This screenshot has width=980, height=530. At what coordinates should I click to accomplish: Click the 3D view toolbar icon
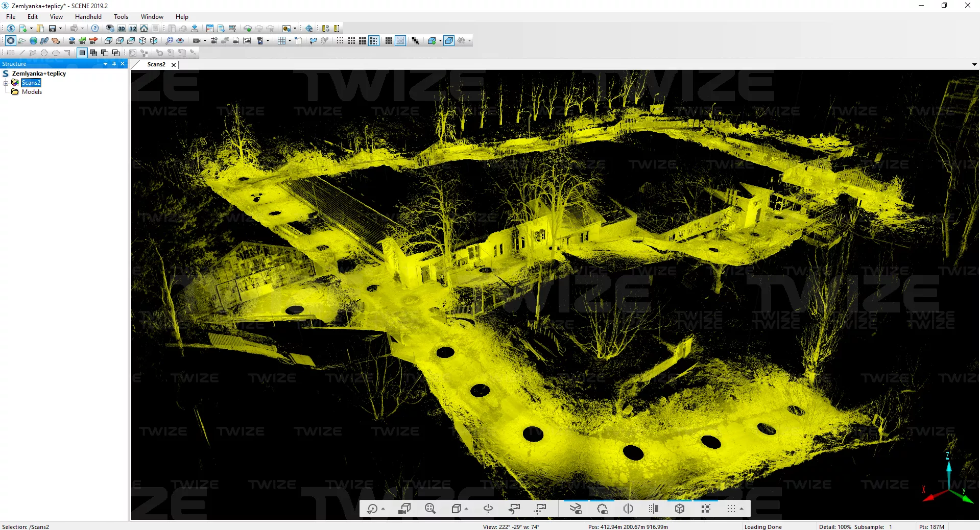click(122, 29)
